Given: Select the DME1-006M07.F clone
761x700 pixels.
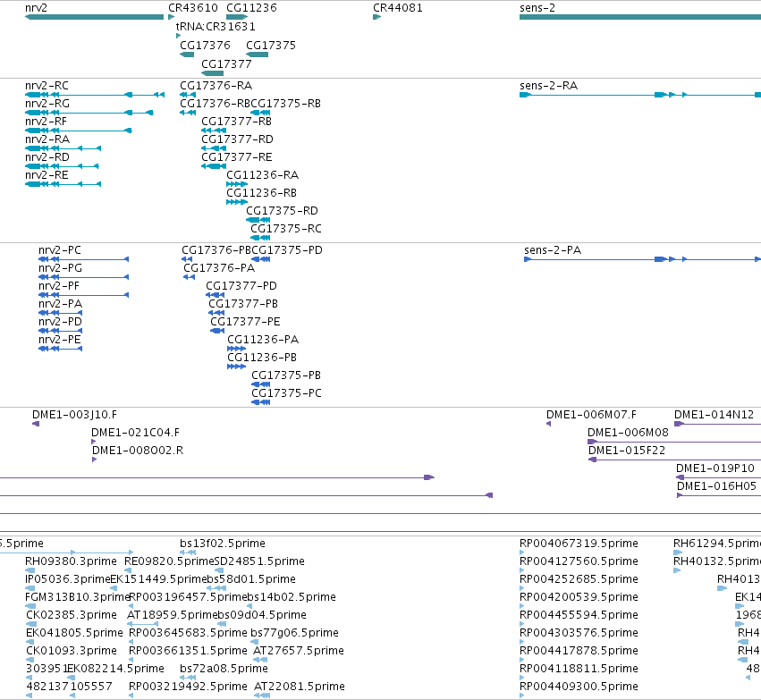Looking at the screenshot, I should [591, 415].
